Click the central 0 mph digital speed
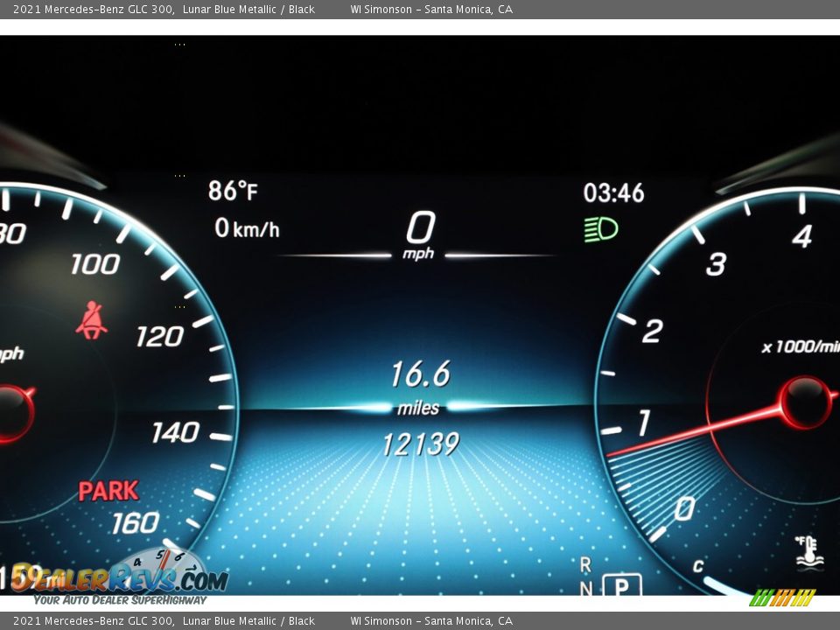 pyautogui.click(x=420, y=227)
